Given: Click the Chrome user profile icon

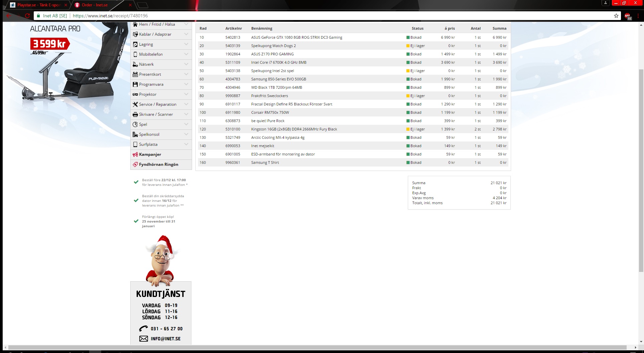Looking at the screenshot, I should [x=606, y=3].
